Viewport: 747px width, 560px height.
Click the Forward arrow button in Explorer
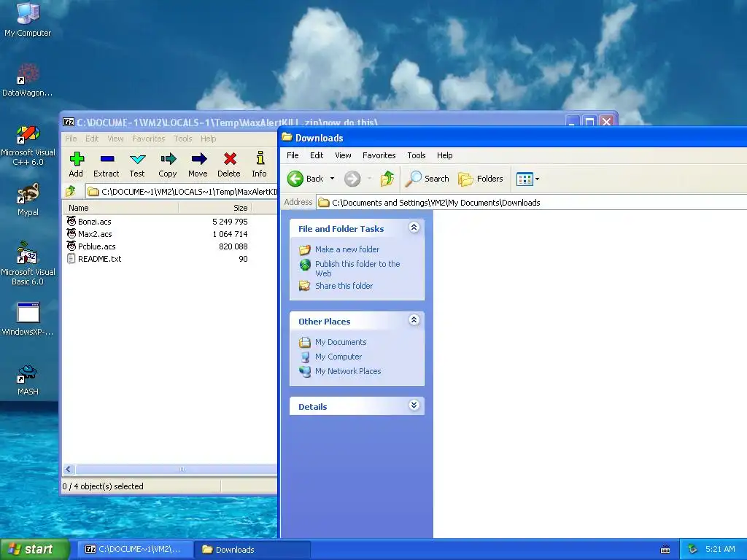pos(352,179)
